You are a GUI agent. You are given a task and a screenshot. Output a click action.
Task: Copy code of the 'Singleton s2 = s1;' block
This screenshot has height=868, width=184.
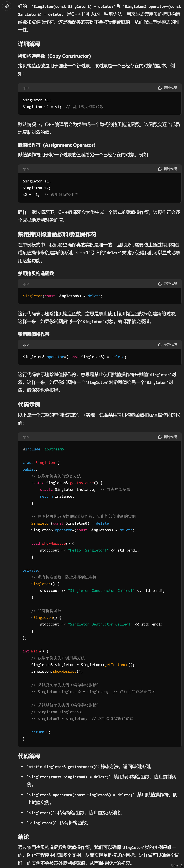[167, 88]
